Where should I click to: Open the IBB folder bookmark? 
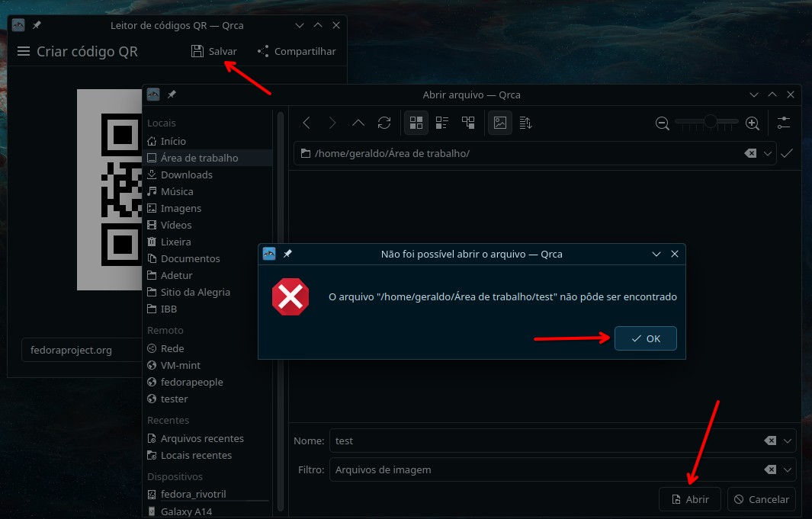tap(207, 309)
